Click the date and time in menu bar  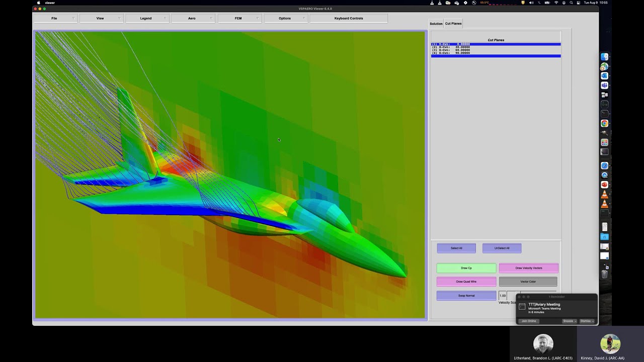[x=596, y=3]
